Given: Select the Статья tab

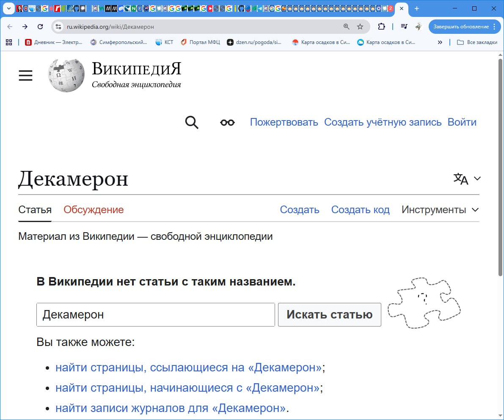Looking at the screenshot, I should (35, 210).
